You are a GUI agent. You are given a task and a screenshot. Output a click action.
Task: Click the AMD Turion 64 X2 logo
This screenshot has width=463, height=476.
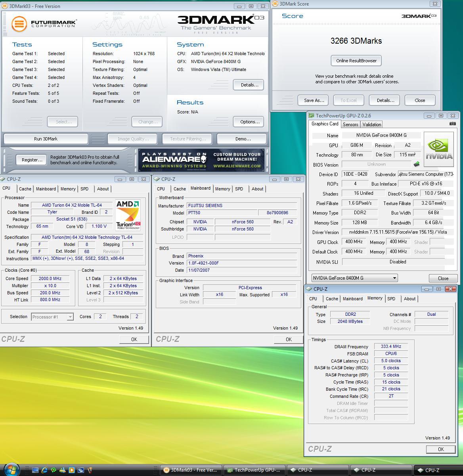[128, 215]
